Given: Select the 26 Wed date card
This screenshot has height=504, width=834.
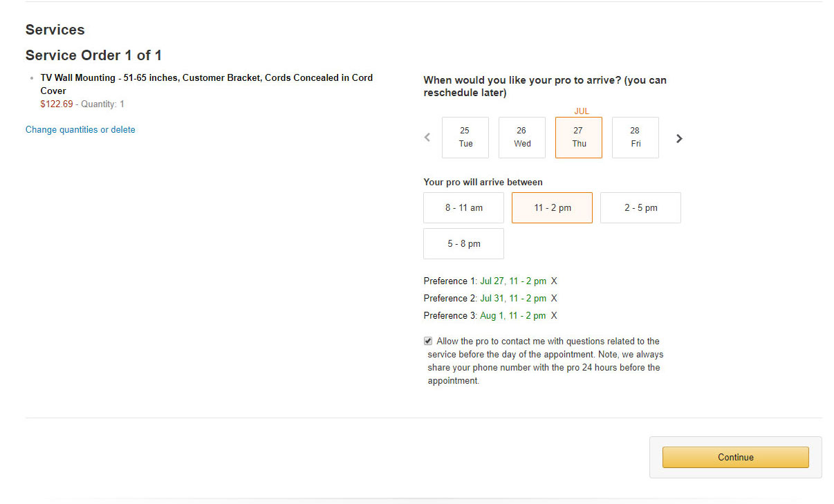Looking at the screenshot, I should tap(521, 137).
